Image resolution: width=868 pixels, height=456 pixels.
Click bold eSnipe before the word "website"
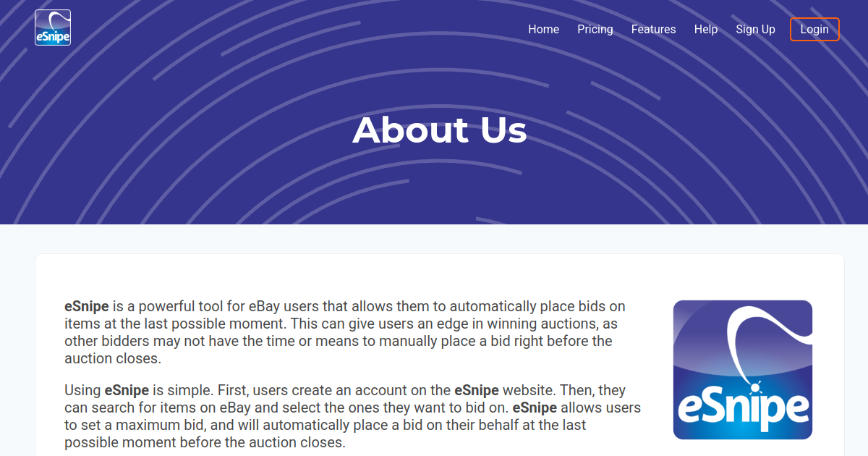tap(476, 390)
